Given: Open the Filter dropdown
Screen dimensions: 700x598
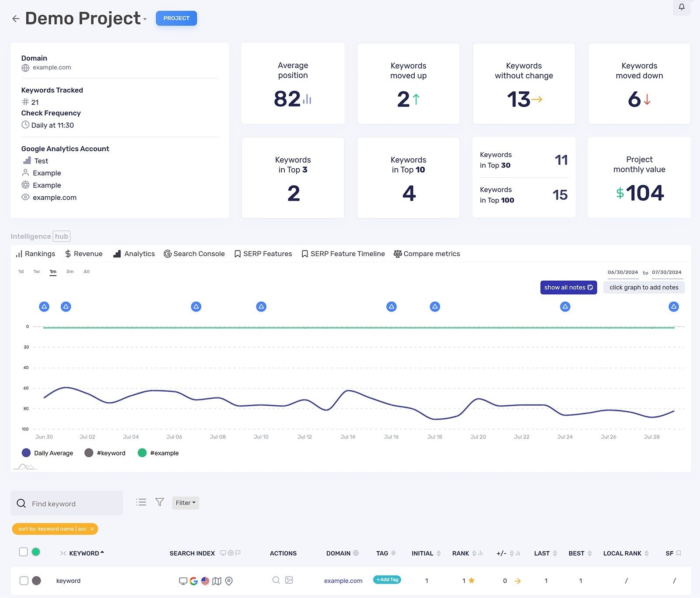Looking at the screenshot, I should pyautogui.click(x=185, y=503).
